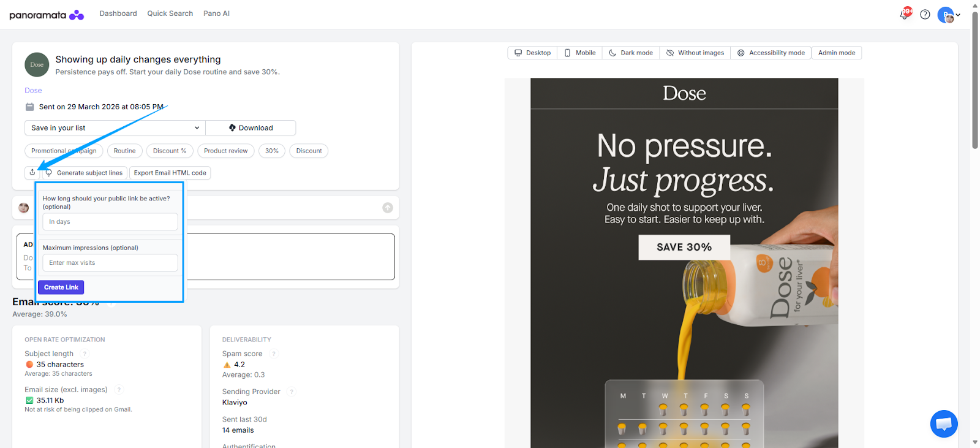Click SAVE 30% button in email preview
The height and width of the screenshot is (448, 980).
(684, 247)
